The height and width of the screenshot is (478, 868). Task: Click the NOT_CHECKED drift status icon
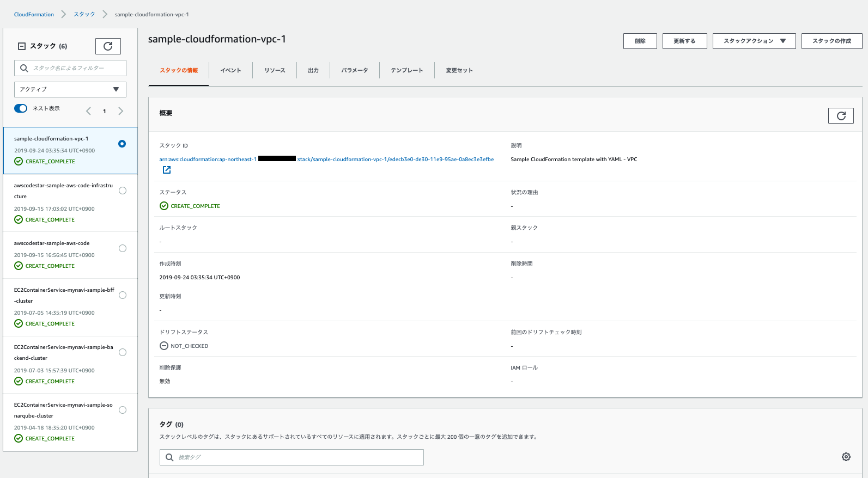(x=164, y=346)
